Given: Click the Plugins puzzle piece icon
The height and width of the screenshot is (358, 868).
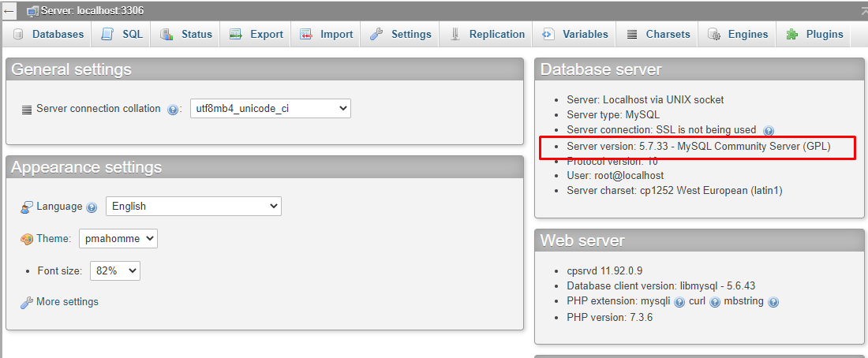Looking at the screenshot, I should [792, 35].
